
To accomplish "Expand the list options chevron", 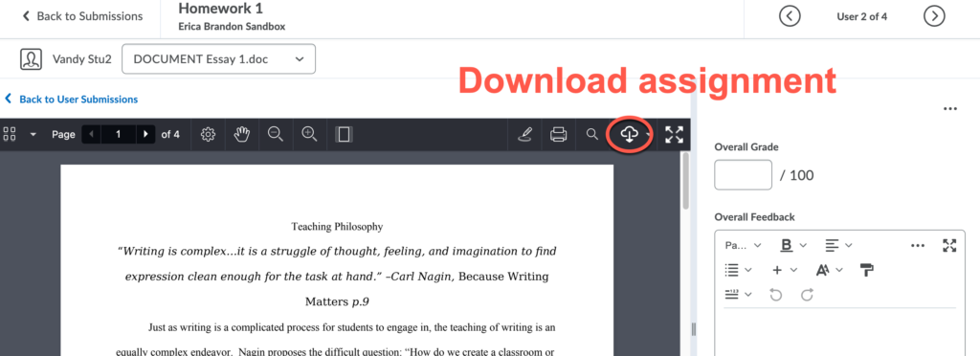I will tap(748, 270).
